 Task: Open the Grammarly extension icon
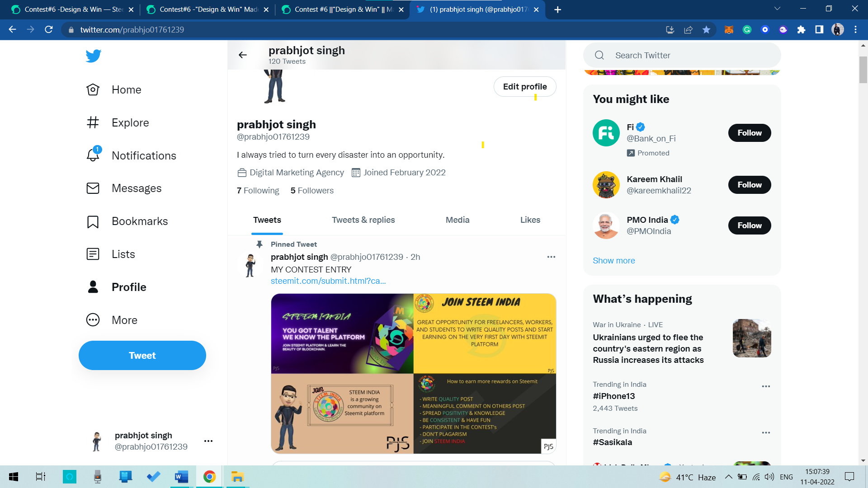747,30
